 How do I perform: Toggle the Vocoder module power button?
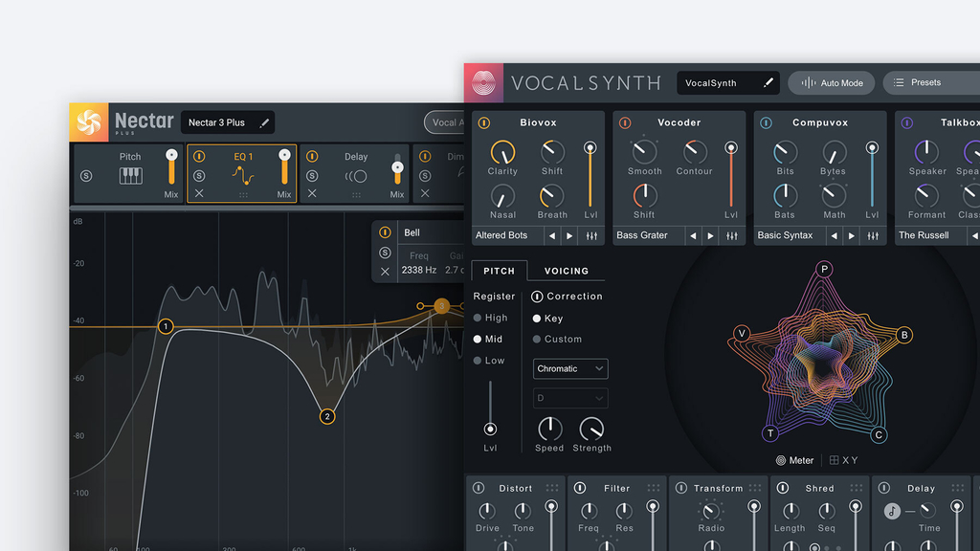[625, 123]
